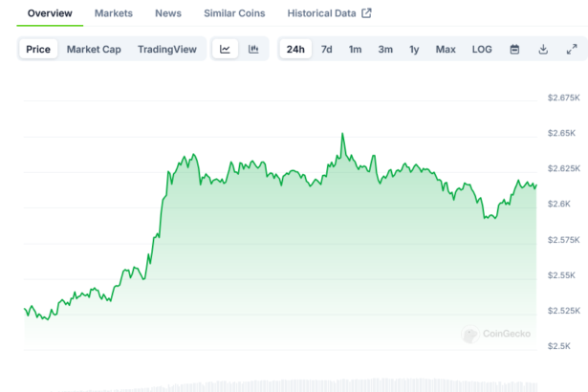
Task: Switch chart to Market Cap
Action: tap(94, 49)
